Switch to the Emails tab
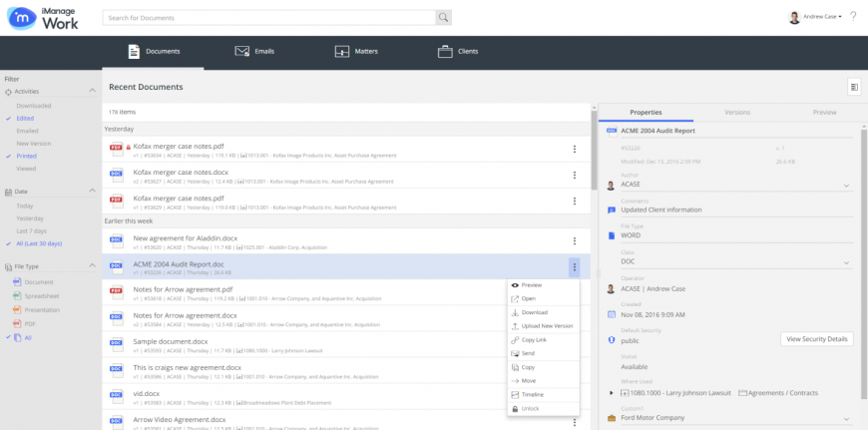The width and height of the screenshot is (868, 430). click(254, 52)
